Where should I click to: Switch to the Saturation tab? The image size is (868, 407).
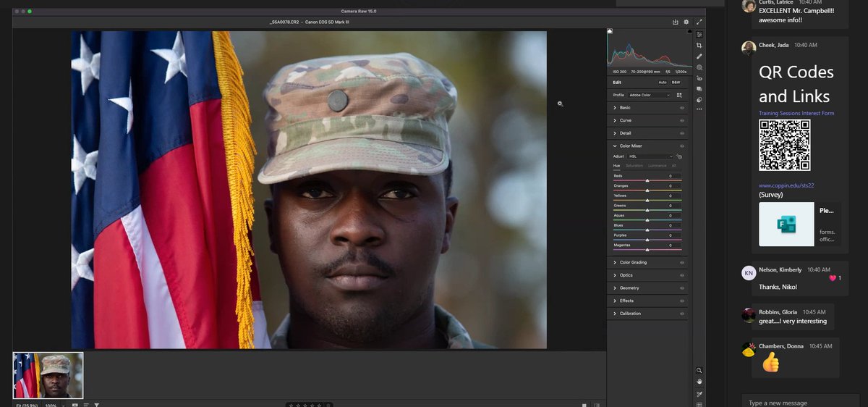point(634,166)
